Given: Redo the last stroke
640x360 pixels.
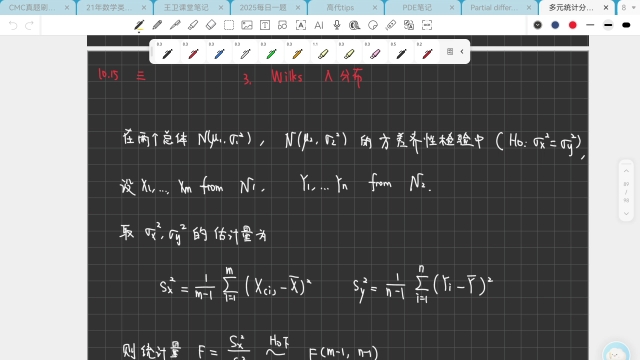Looking at the screenshot, I should click(29, 26).
